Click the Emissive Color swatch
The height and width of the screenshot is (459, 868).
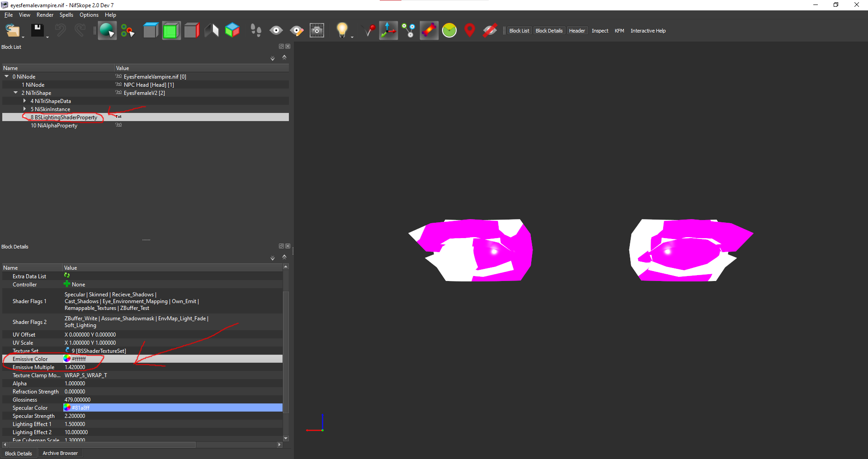67,359
